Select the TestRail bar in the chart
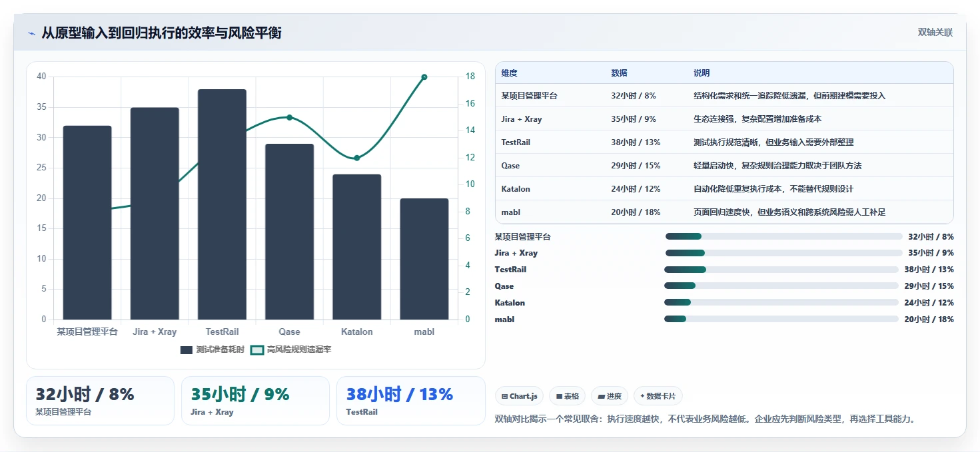 pos(222,204)
